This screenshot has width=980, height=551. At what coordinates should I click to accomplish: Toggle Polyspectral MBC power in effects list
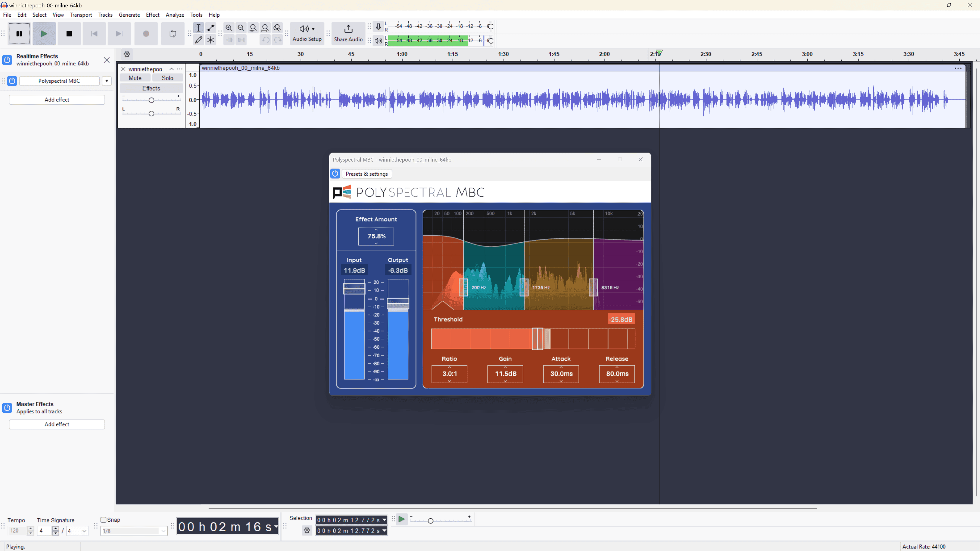point(12,81)
